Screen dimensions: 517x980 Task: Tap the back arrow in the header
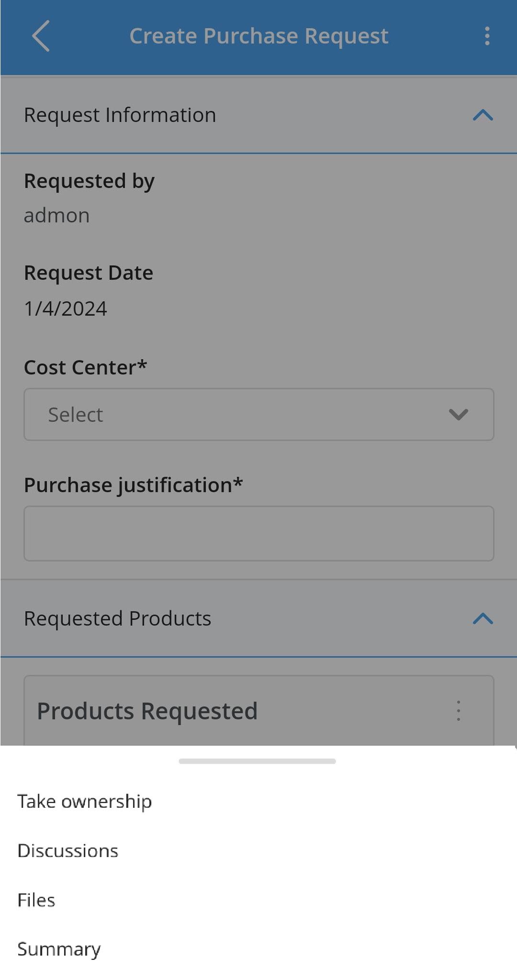[x=41, y=36]
